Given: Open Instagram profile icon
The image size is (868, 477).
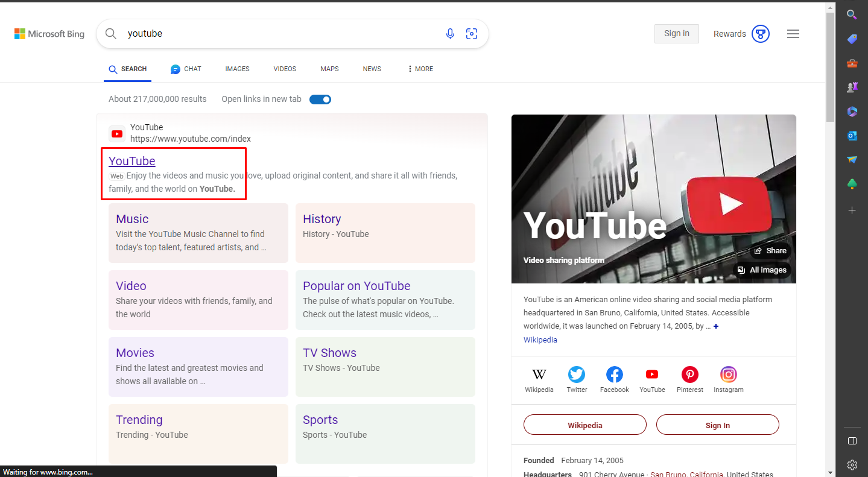Looking at the screenshot, I should (x=729, y=374).
